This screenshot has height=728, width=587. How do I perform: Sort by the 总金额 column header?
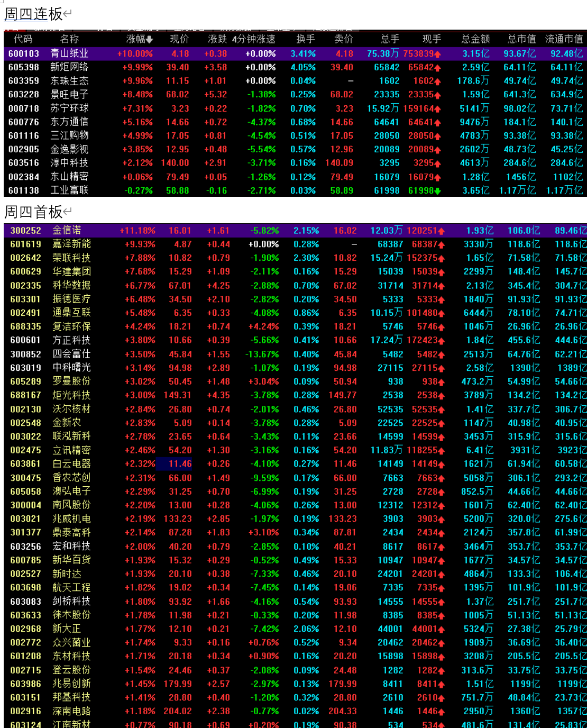(475, 39)
